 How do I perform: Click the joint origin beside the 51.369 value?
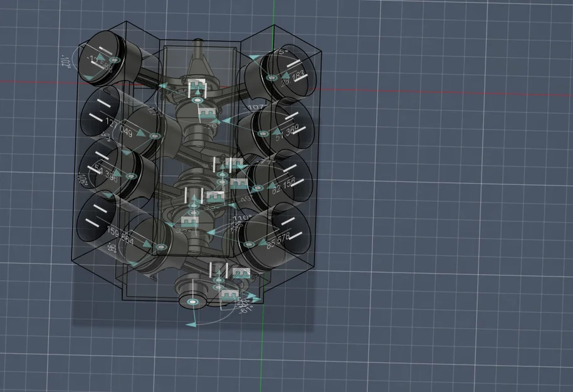[263, 134]
